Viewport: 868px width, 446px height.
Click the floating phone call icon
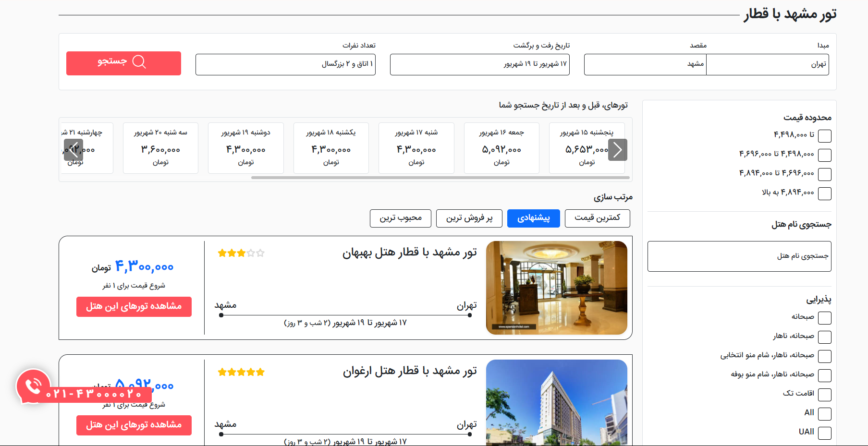coord(33,386)
